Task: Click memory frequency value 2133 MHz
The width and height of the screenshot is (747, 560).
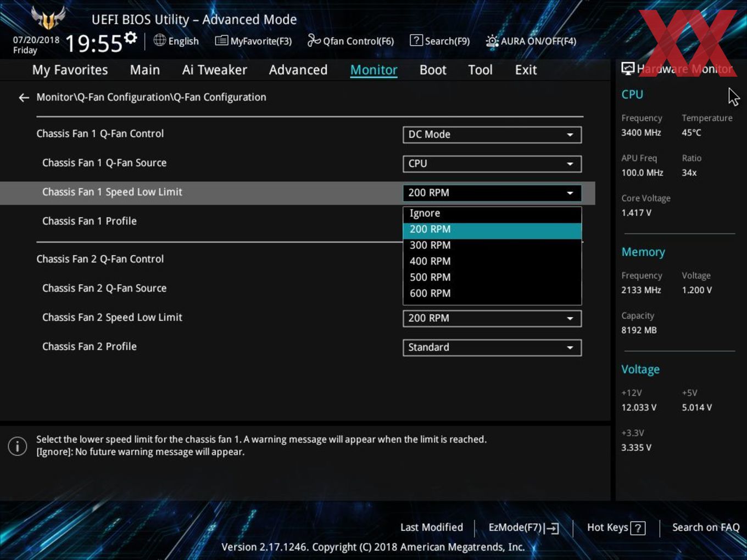Action: [641, 290]
